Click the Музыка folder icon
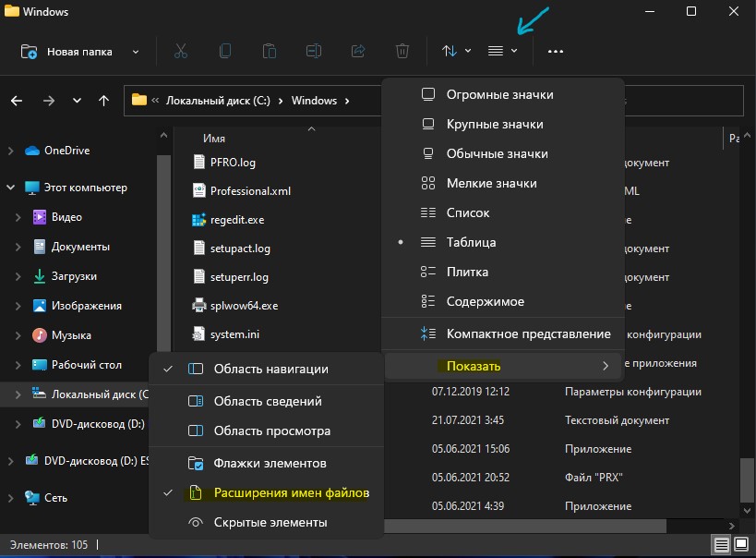 [x=40, y=335]
